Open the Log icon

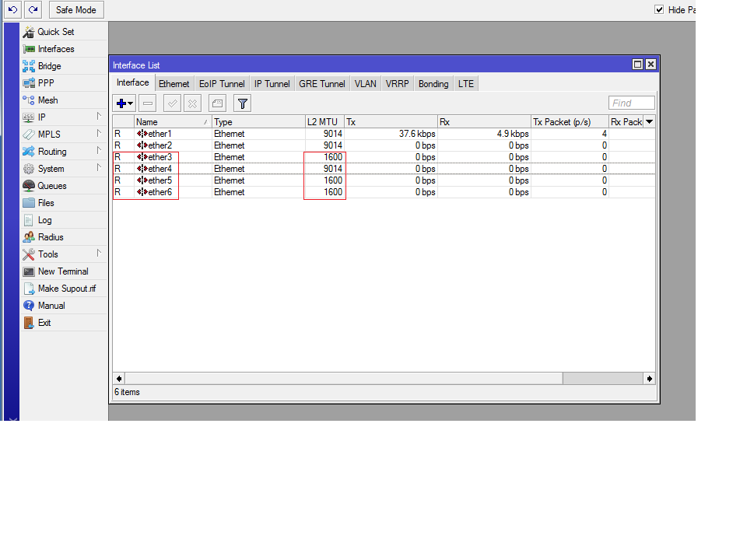click(29, 220)
